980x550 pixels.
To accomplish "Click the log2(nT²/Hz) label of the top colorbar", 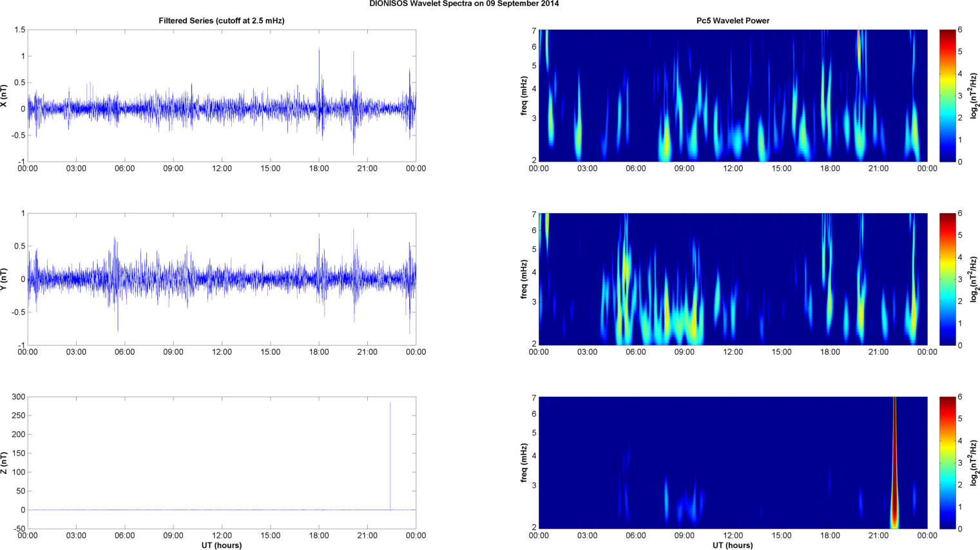I will (974, 95).
